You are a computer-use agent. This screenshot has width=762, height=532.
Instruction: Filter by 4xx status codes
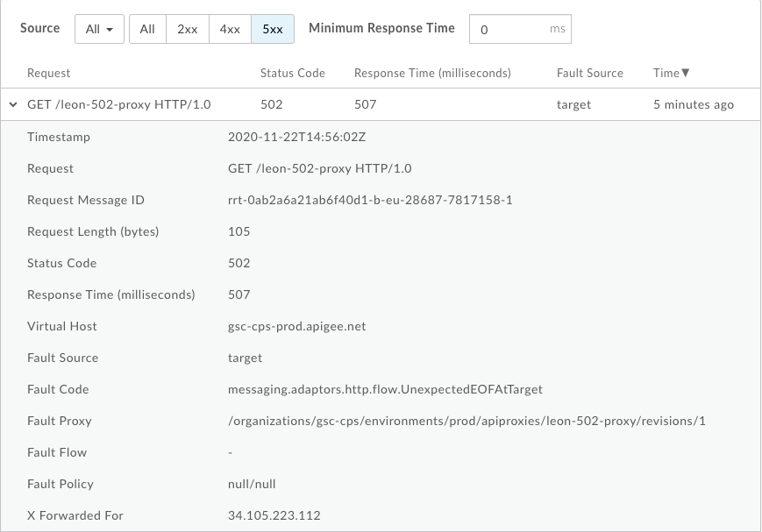pos(230,29)
